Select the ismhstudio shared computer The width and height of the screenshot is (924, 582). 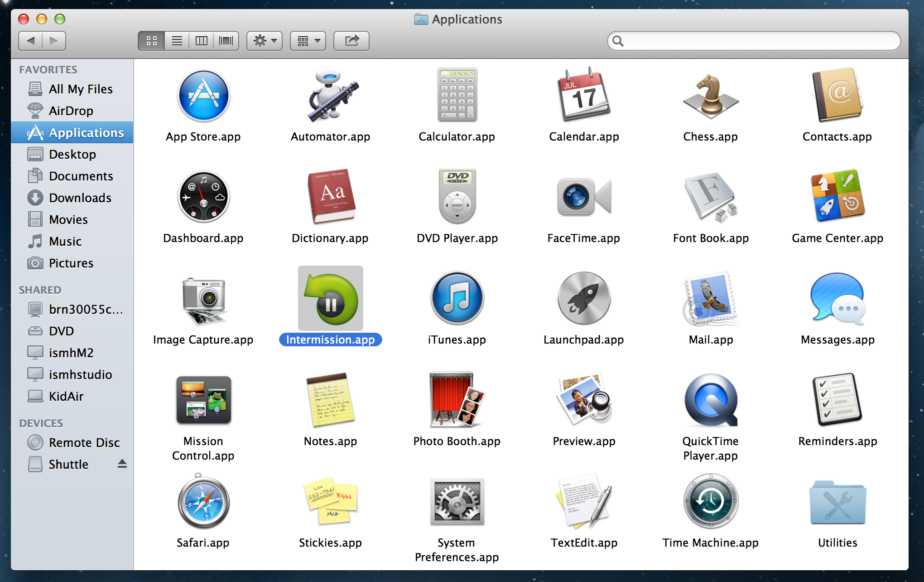click(72, 374)
